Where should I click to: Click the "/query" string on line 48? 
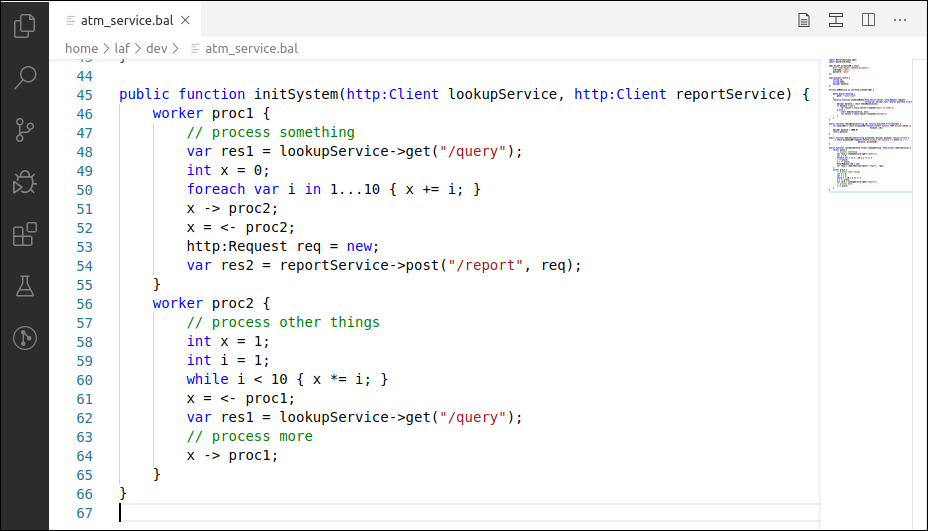[473, 151]
